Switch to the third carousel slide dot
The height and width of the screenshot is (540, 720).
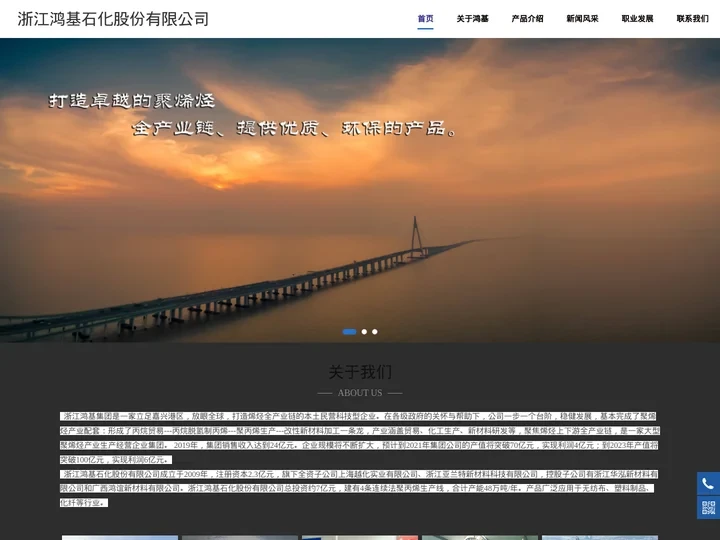[x=375, y=332]
